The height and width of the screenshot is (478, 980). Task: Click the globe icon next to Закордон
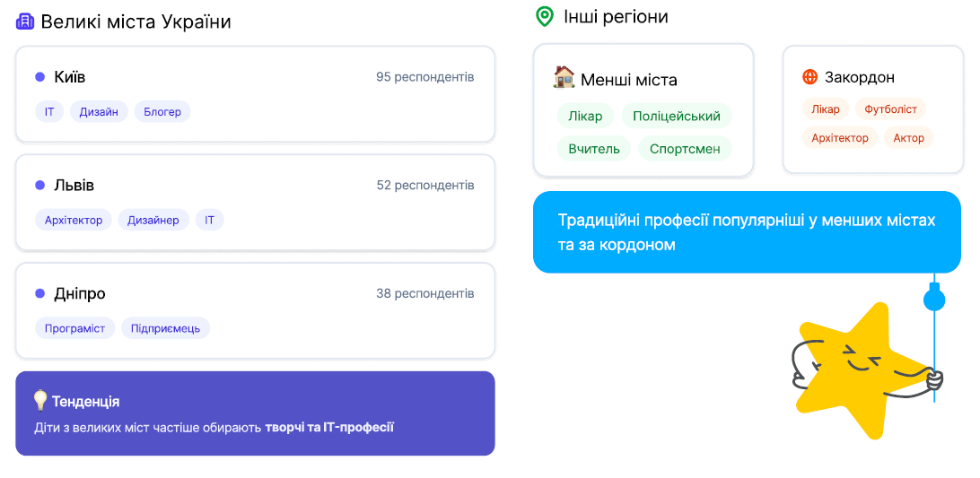coord(809,77)
